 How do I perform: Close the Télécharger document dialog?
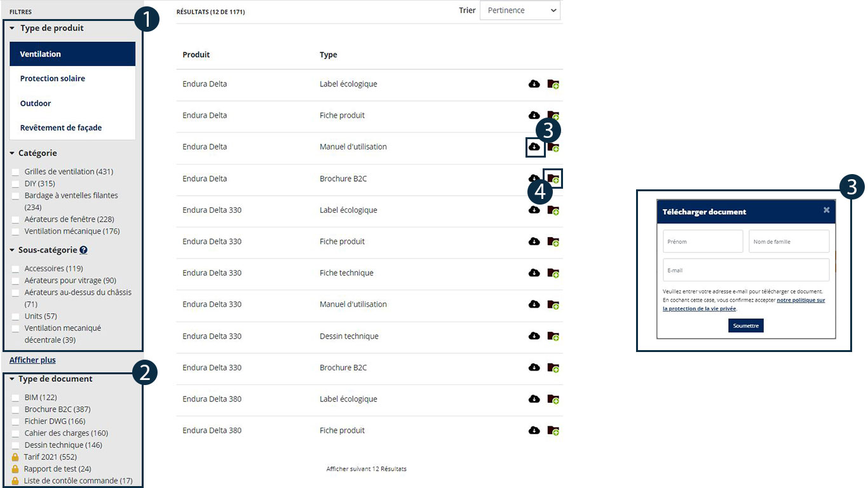coord(826,210)
